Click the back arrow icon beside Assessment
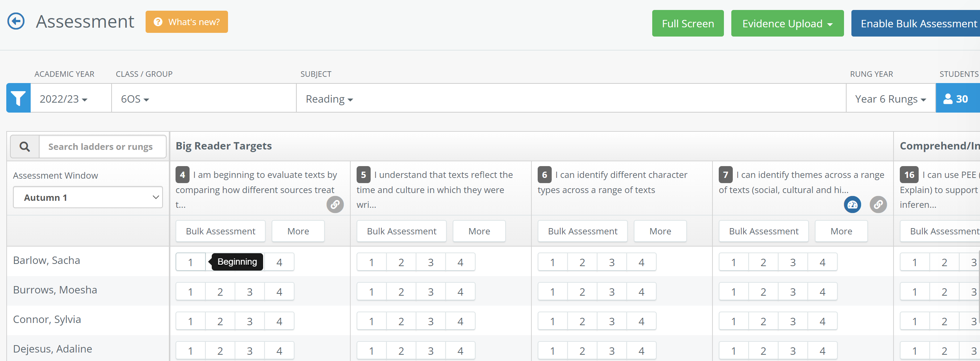Screen dimensions: 980x361 tap(16, 21)
